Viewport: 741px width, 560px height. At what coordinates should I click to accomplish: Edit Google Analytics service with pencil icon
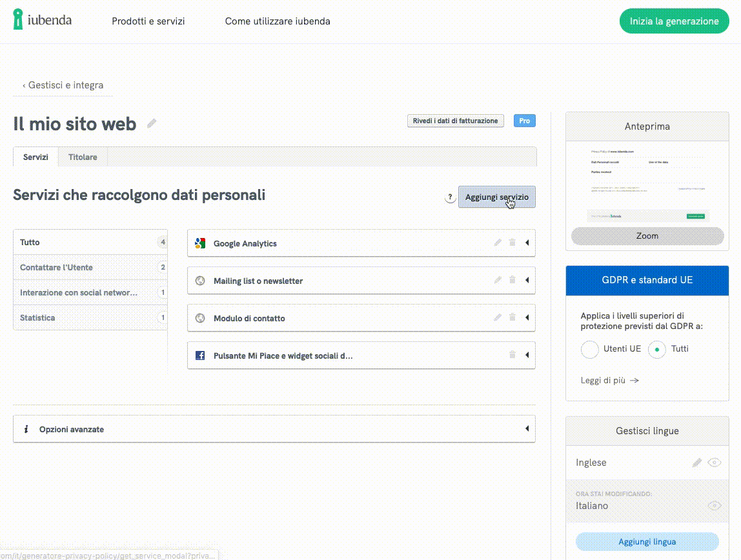(x=498, y=243)
